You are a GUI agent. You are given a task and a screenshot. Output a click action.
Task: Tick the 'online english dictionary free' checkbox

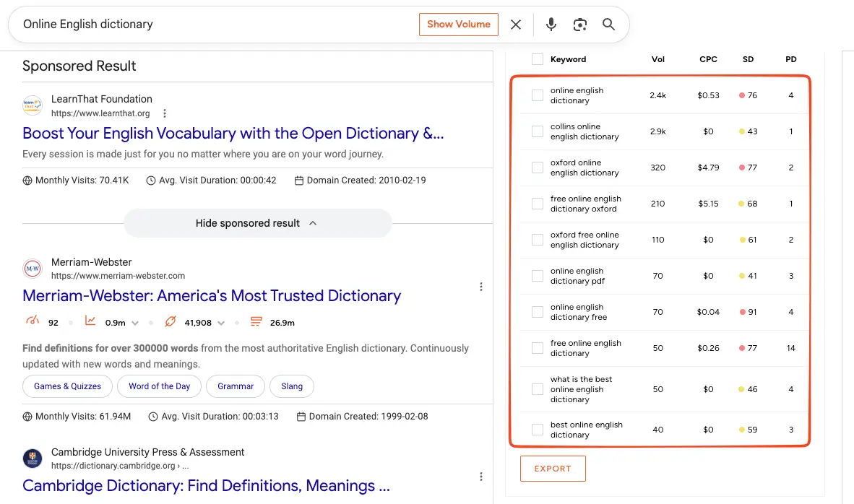coord(538,312)
